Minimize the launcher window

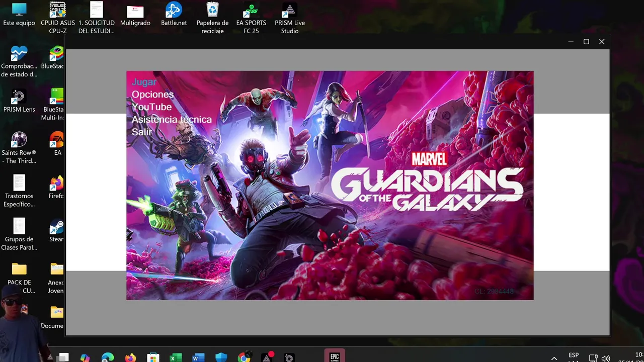571,42
